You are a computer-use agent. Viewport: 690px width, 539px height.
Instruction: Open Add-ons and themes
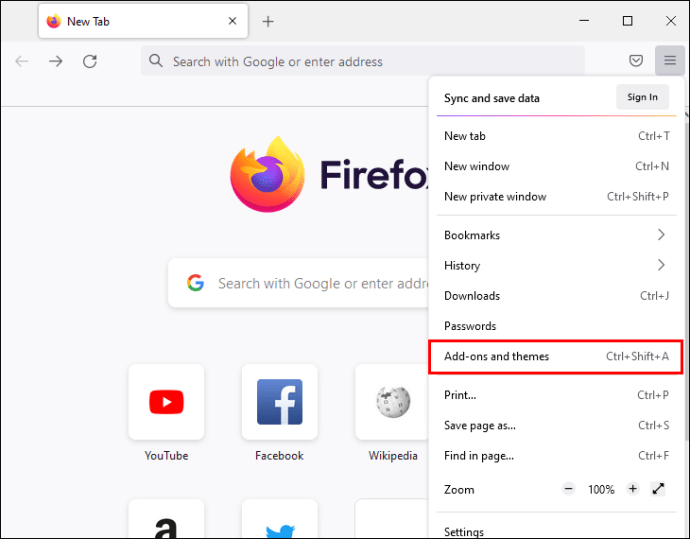pos(556,356)
